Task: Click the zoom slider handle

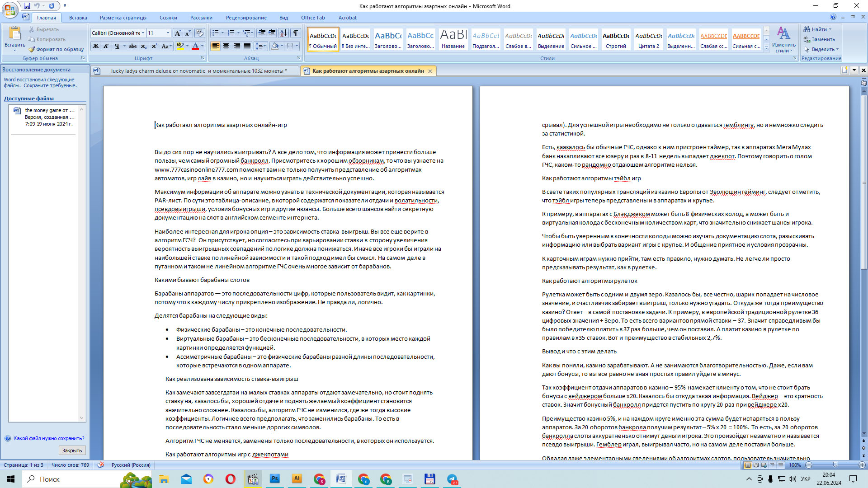Action: pyautogui.click(x=835, y=465)
